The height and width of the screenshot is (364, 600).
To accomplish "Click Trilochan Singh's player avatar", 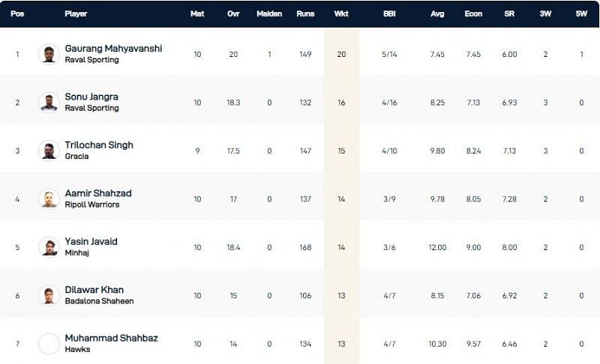I will click(49, 151).
